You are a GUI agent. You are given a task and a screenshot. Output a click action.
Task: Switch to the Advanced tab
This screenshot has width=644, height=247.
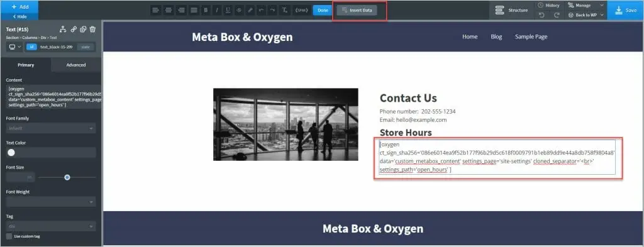(x=76, y=65)
